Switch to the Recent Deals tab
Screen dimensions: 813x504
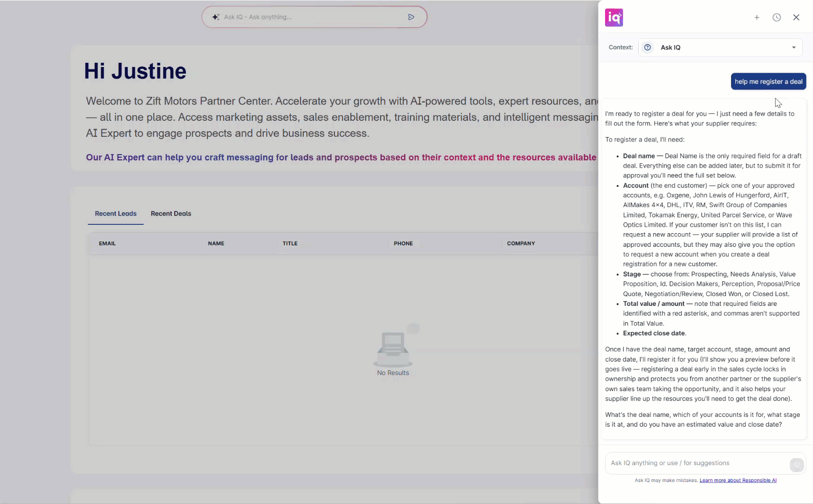coord(171,214)
